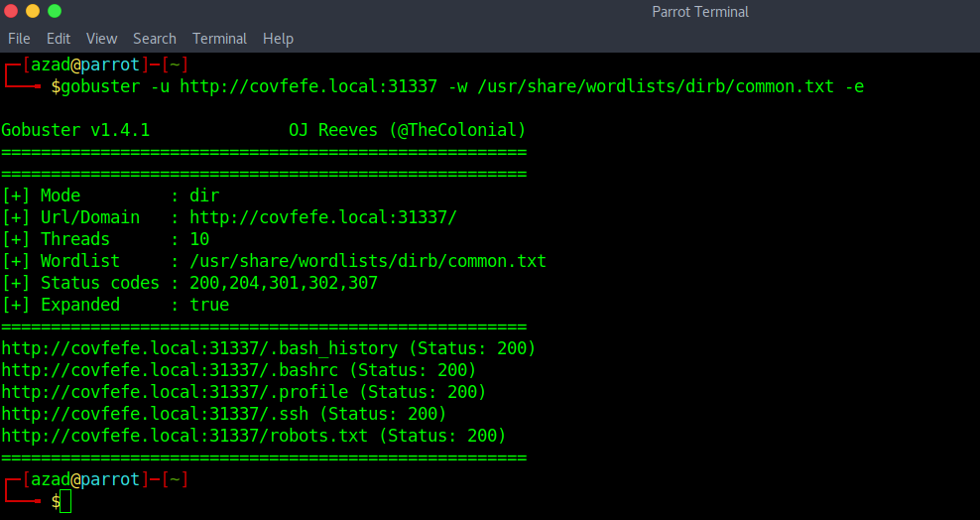Click the Expanded : true line
This screenshot has width=980, height=520.
click(116, 305)
